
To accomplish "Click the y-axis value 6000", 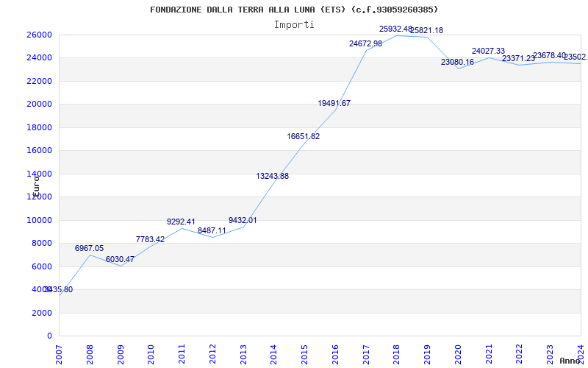I will coord(41,266).
